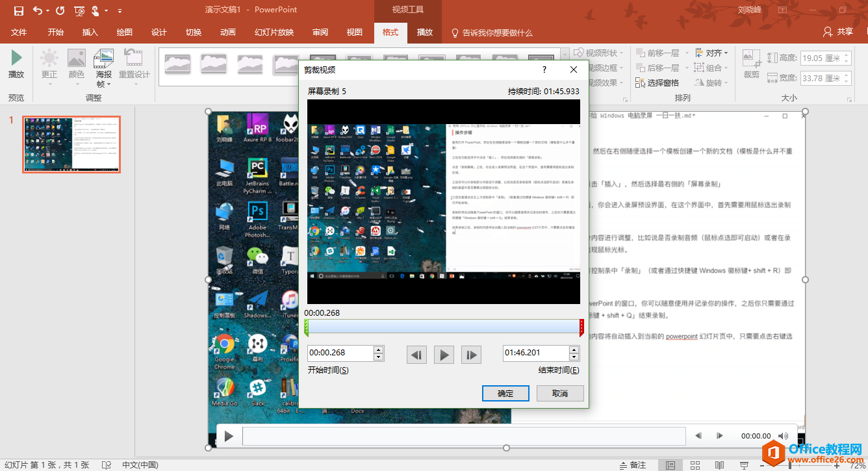
Task: Increase the 结束时间 end time with the up arrow
Action: [574, 350]
